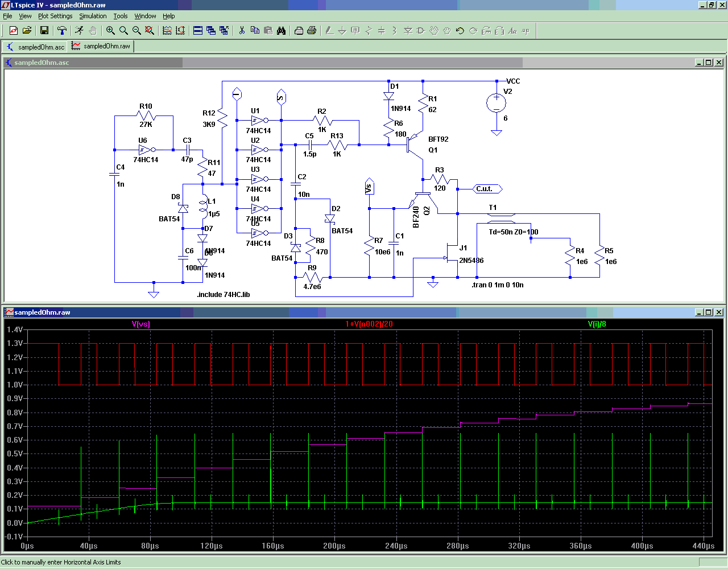728x569 pixels.
Task: Save using the floppy disk icon
Action: [x=44, y=31]
